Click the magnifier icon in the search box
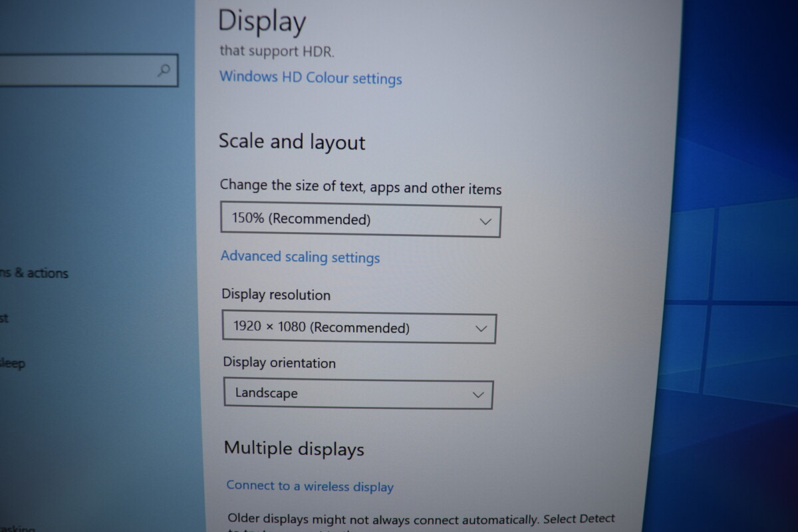Screen dimensions: 798x532 point(164,70)
